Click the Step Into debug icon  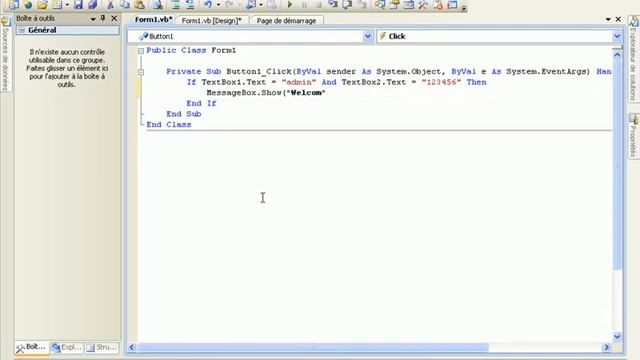click(x=333, y=4)
